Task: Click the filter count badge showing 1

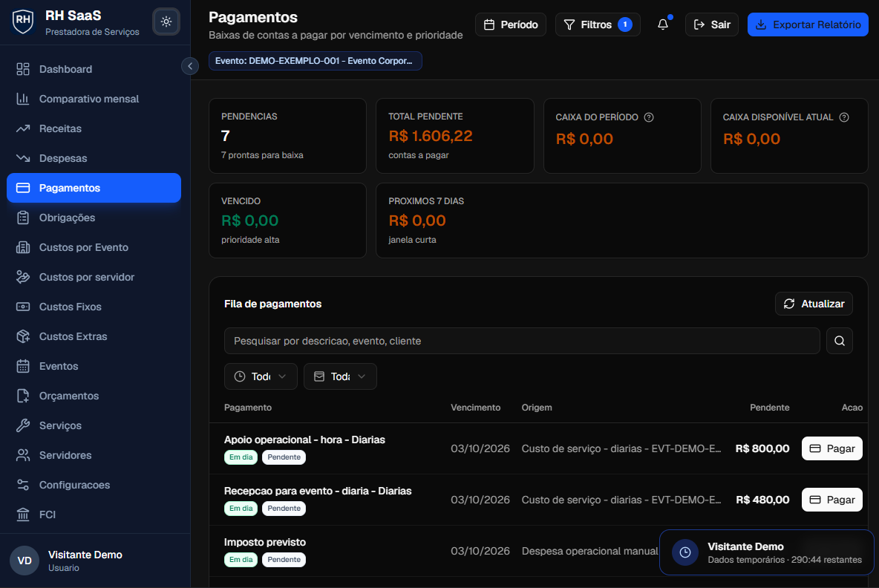Action: coord(625,24)
